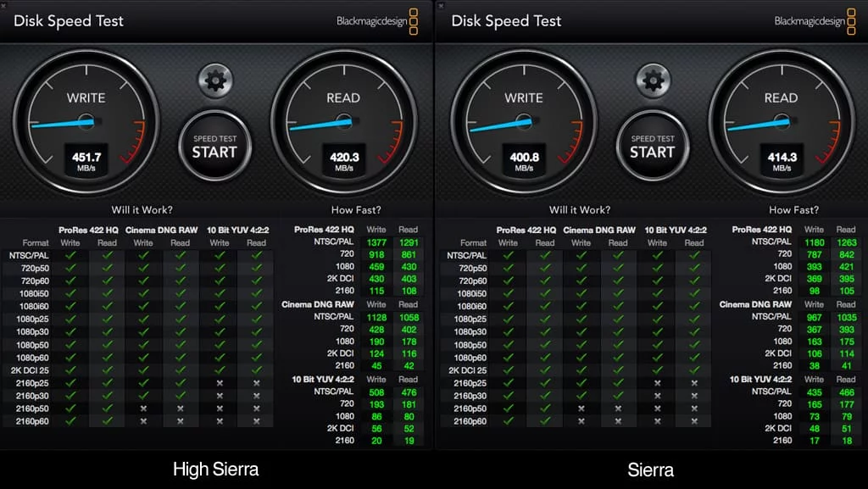Click the 1180 ProRes write value in Sierra
The width and height of the screenshot is (868, 489).
(x=815, y=242)
